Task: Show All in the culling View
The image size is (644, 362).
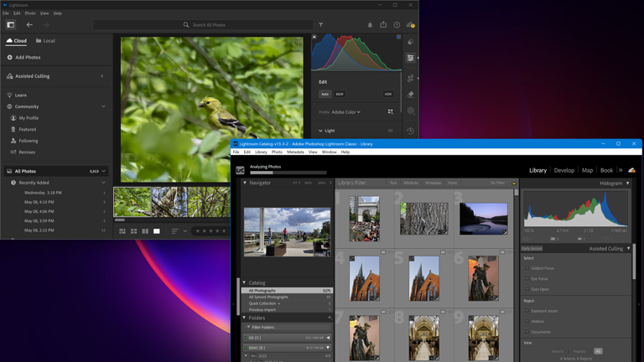Action: pos(598,351)
